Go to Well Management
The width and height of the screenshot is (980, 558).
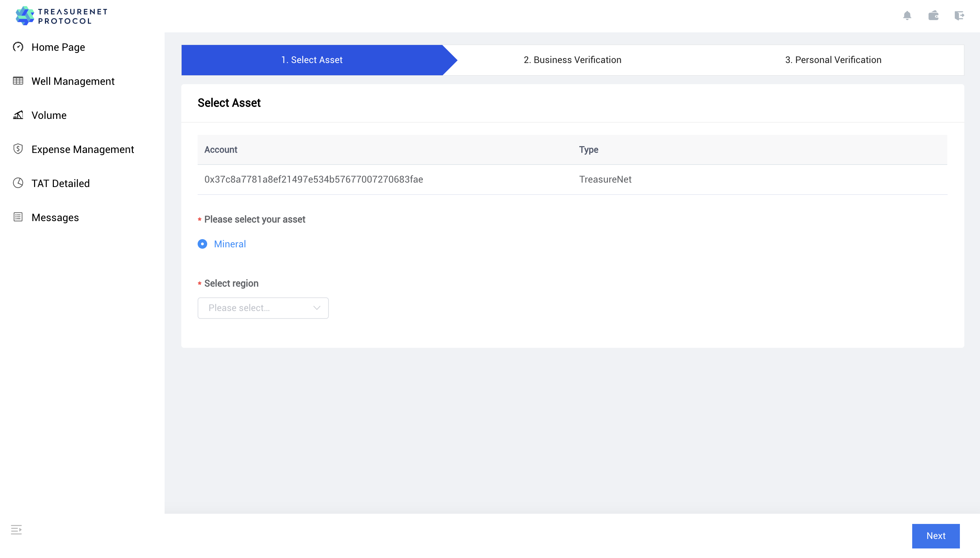73,81
